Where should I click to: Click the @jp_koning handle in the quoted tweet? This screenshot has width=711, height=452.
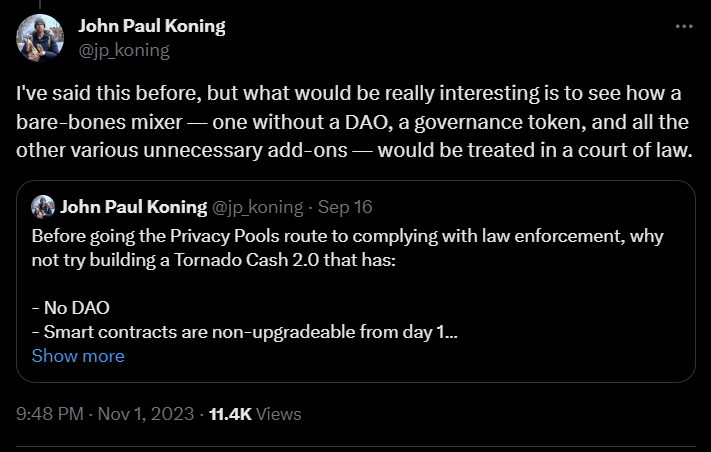point(260,207)
